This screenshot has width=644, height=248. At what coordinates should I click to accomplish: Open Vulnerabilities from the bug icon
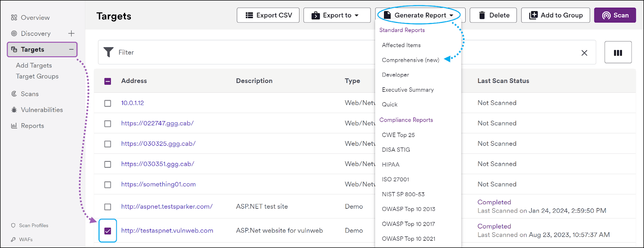pos(14,110)
